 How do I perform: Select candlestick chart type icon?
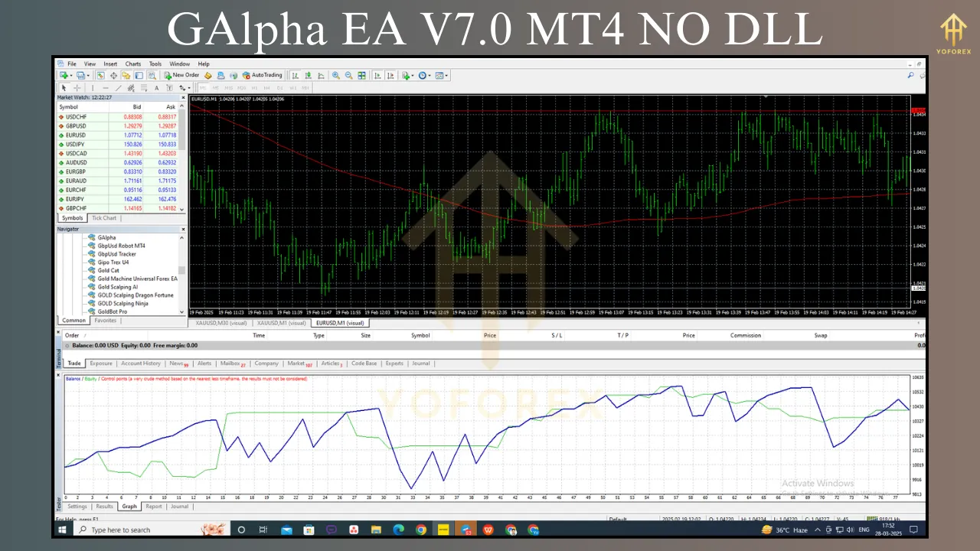[x=308, y=75]
